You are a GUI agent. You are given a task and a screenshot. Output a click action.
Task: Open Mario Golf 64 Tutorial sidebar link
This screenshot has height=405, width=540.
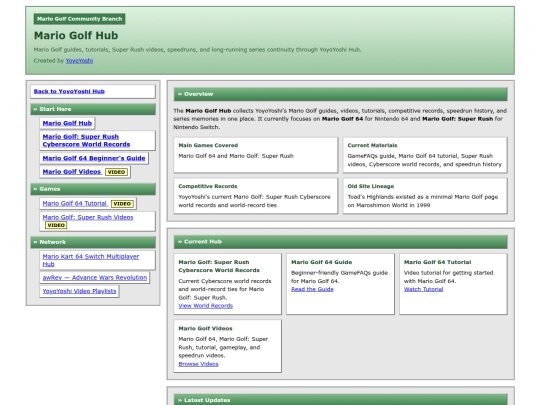[x=75, y=204]
